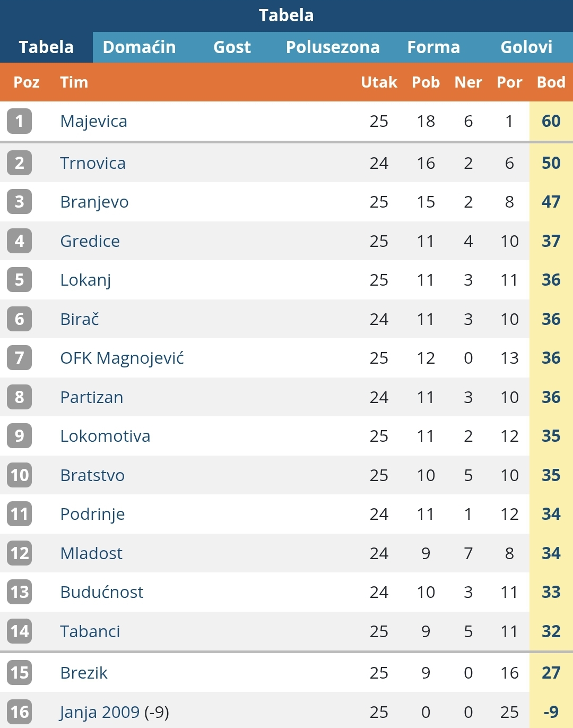
Task: Click position badge number 1
Action: 20,121
